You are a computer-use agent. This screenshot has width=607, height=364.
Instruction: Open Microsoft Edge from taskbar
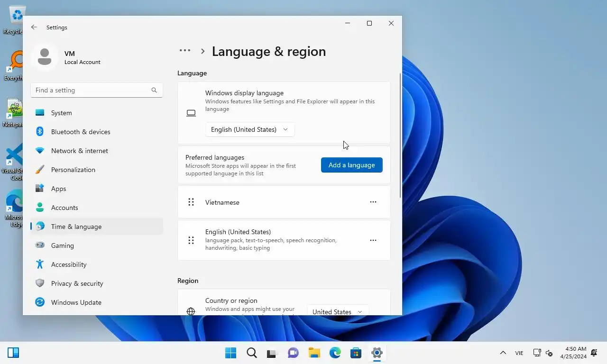335,353
